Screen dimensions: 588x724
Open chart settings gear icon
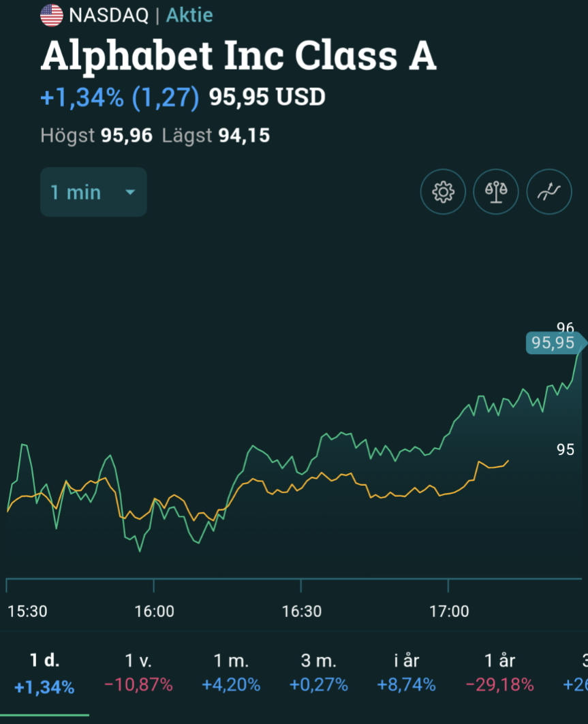tap(443, 193)
